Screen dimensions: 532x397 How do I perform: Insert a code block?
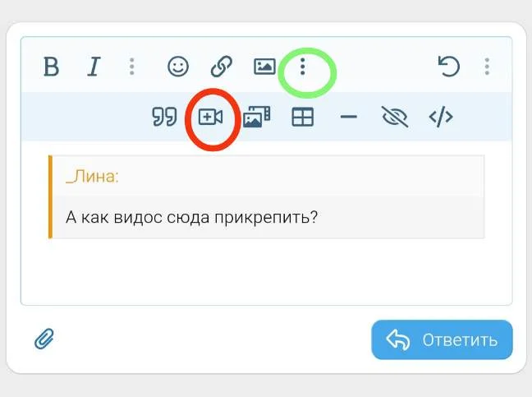click(x=441, y=118)
